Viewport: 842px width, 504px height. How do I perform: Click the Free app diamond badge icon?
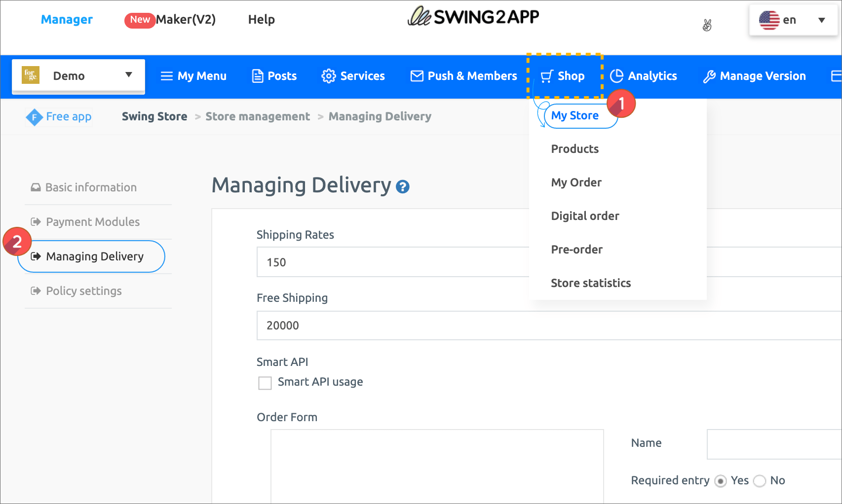tap(34, 117)
